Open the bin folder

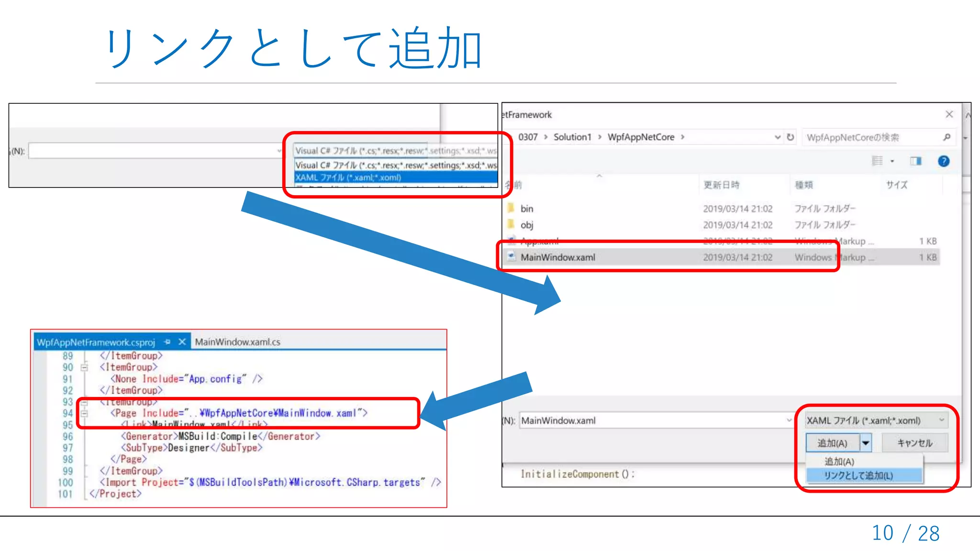pyautogui.click(x=527, y=209)
